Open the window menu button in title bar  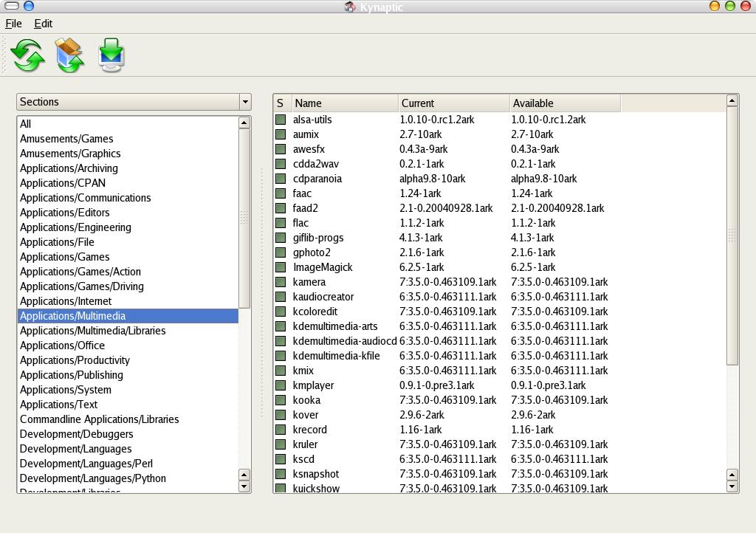click(12, 6)
